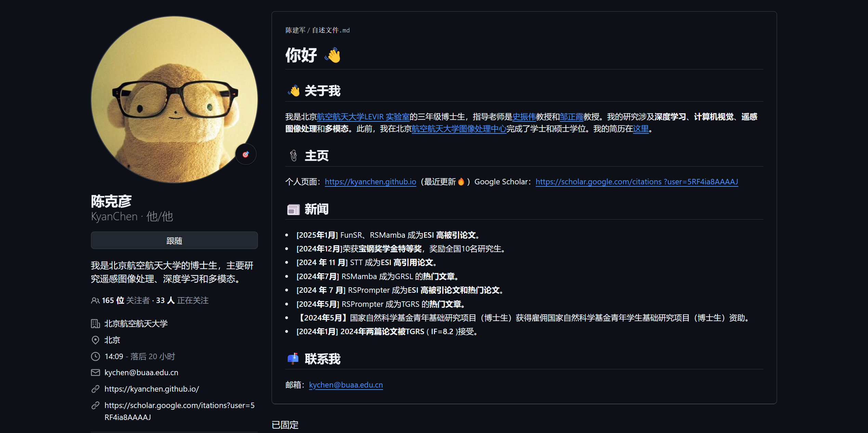The width and height of the screenshot is (868, 433).
Task: Click the mailbox emoji beside 联系我 heading
Action: coord(293,359)
